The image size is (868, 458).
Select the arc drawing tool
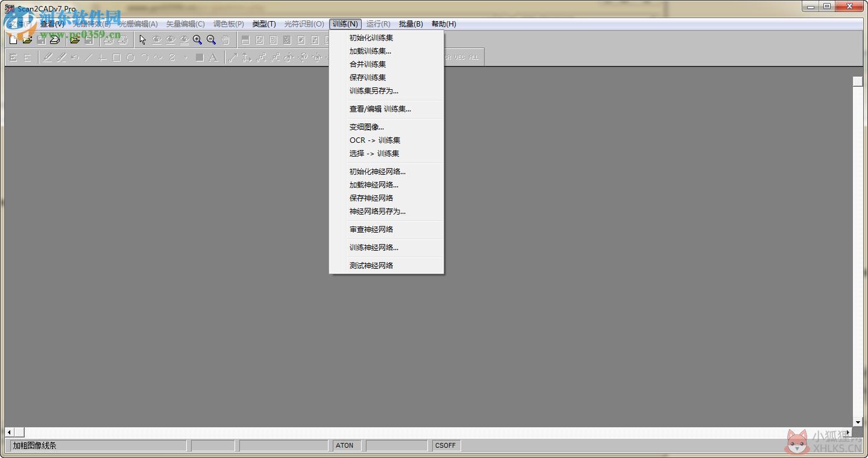coord(144,58)
